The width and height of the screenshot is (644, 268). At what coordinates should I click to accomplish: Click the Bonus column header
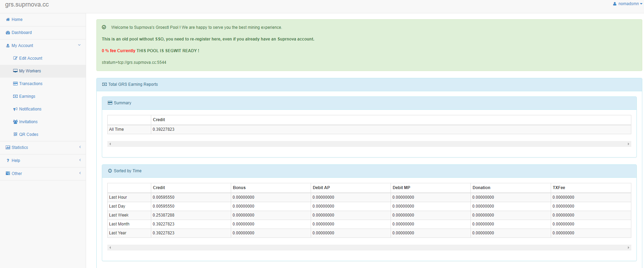point(239,188)
